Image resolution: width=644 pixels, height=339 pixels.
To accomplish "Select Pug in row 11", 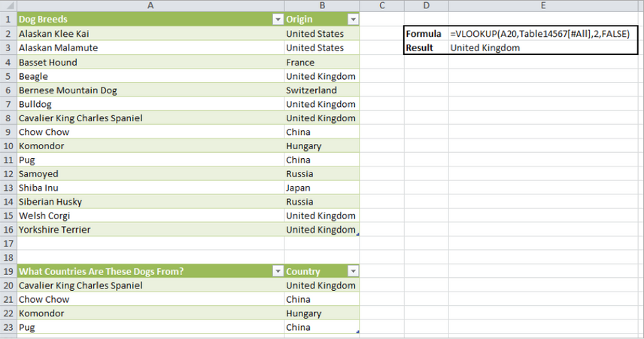I will tap(150, 160).
